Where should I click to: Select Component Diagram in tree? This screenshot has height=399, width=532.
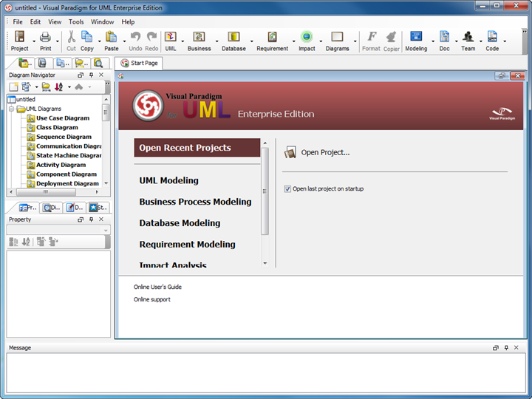pos(66,174)
